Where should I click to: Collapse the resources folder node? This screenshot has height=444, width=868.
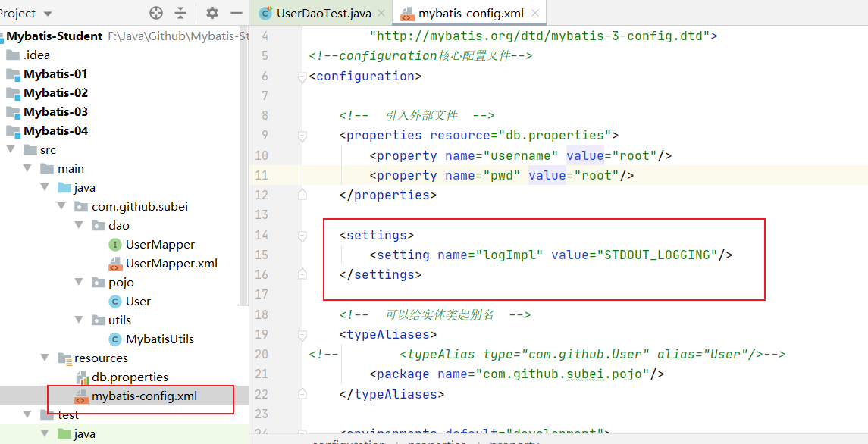click(x=45, y=358)
